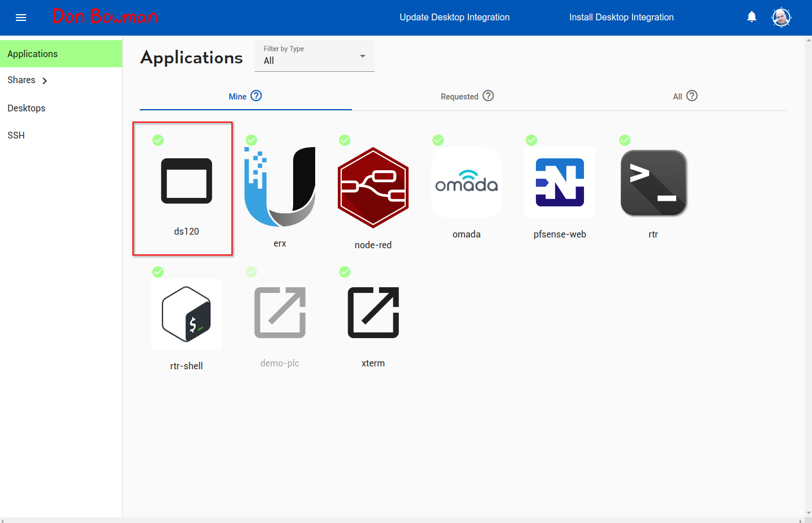This screenshot has width=812, height=523.
Task: Switch to the Requested tab
Action: (467, 97)
